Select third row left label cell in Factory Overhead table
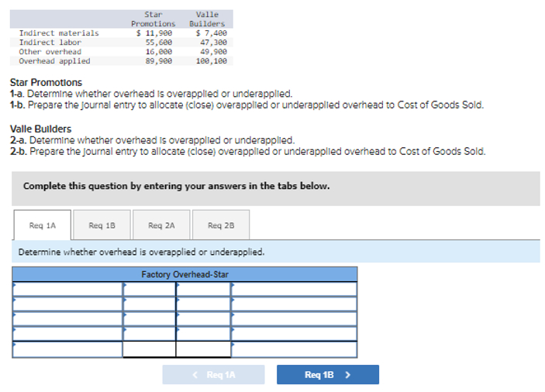 click(67, 318)
